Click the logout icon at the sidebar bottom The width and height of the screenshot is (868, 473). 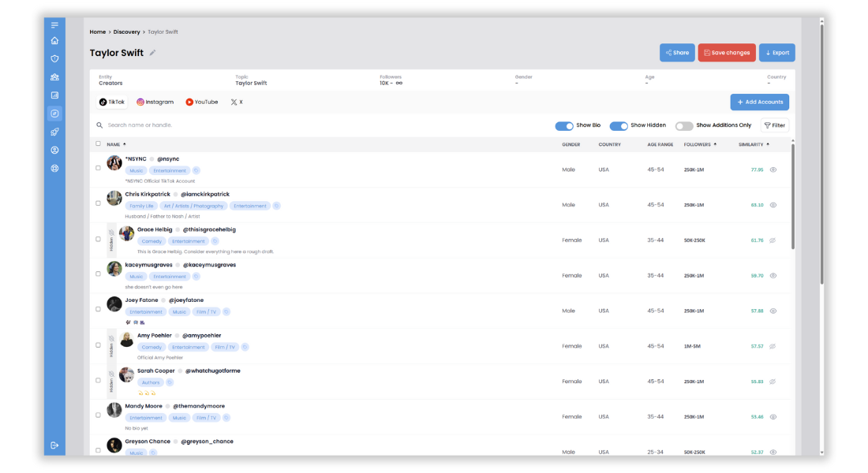pyautogui.click(x=54, y=445)
